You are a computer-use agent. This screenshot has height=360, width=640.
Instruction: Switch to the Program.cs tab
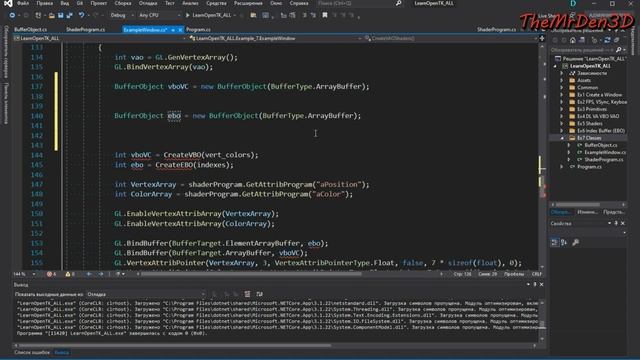(x=198, y=30)
